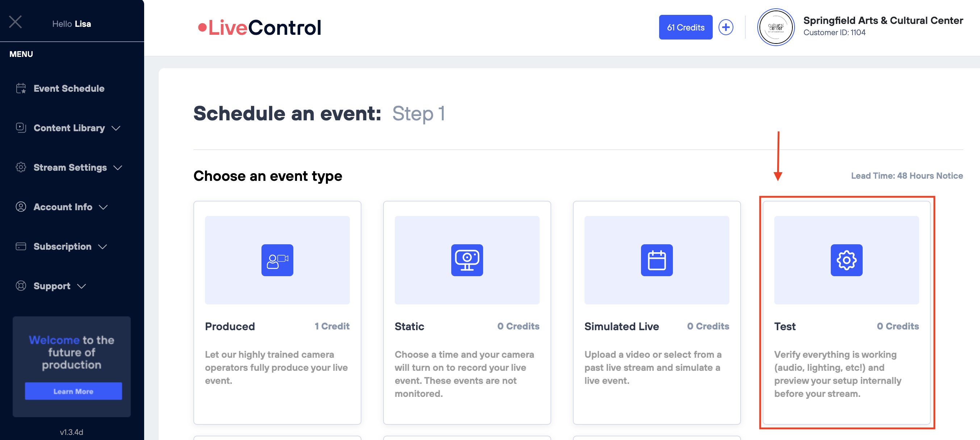Open the Support menu item

(52, 286)
